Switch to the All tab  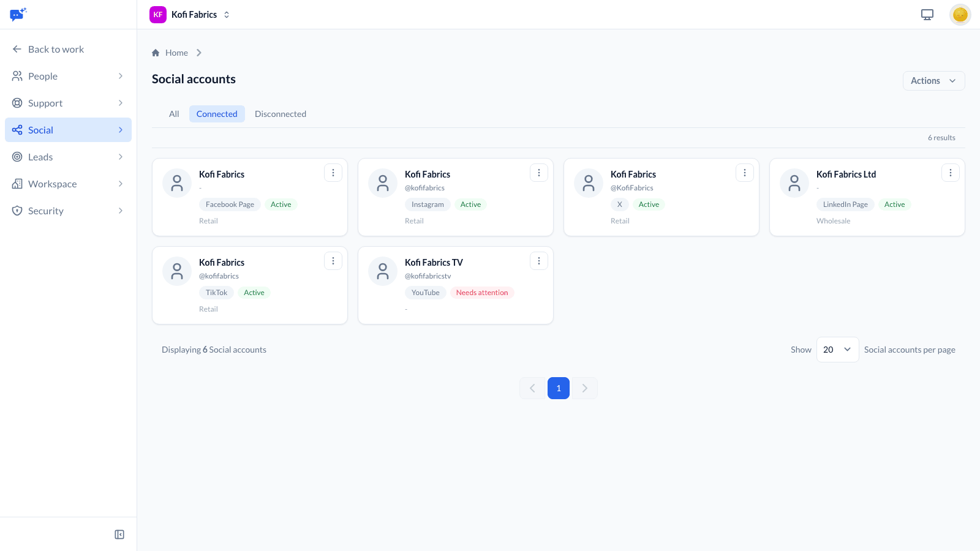174,114
